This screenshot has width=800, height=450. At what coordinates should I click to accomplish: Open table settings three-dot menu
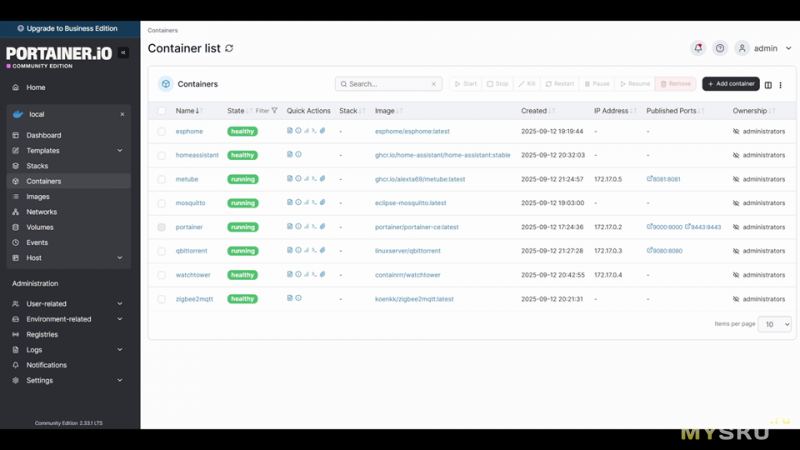pos(781,85)
